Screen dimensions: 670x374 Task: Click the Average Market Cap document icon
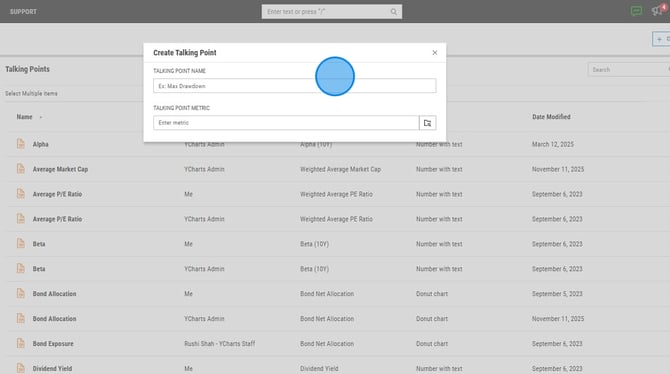point(21,169)
